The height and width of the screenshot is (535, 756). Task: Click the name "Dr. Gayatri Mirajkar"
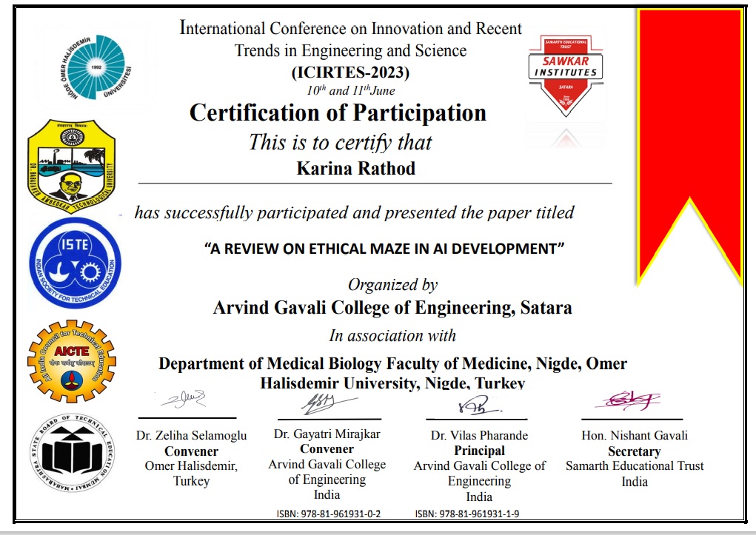click(327, 434)
